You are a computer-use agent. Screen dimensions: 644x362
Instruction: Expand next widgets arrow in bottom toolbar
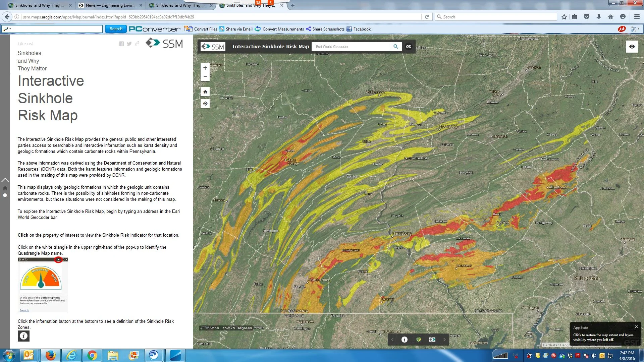445,340
